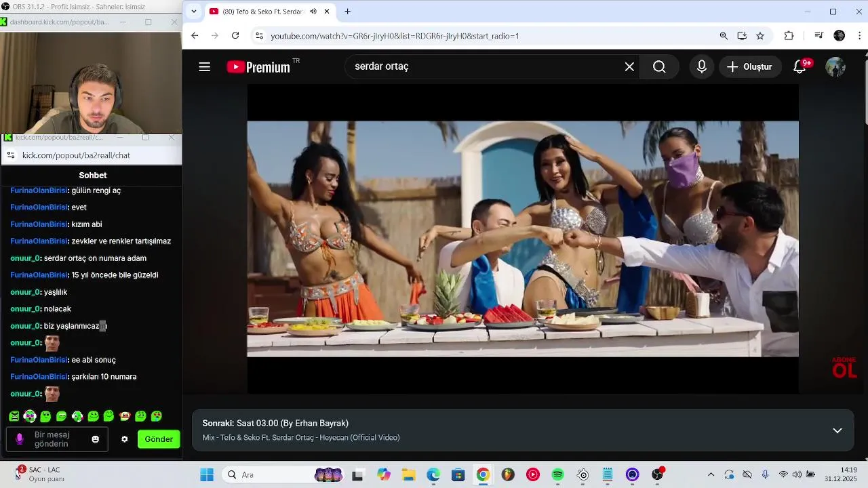The width and height of the screenshot is (868, 488).
Task: Go forward in Chrome
Action: tap(215, 36)
